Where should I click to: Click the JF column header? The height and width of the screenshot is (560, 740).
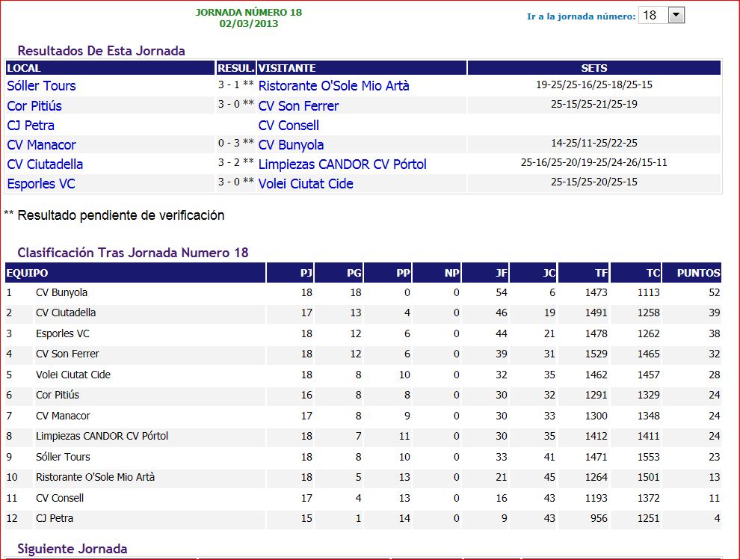485,273
